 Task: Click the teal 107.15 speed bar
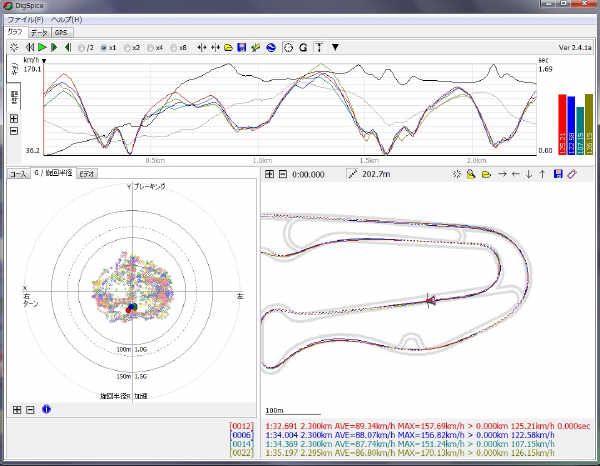580,131
